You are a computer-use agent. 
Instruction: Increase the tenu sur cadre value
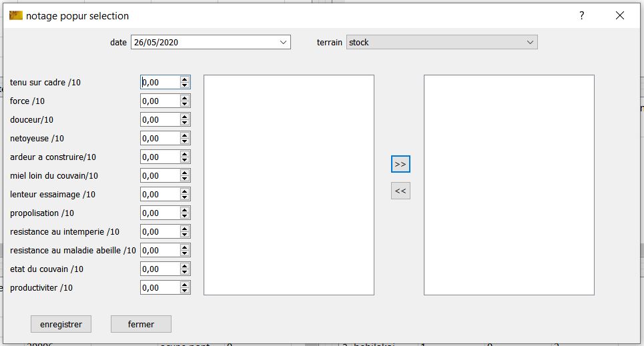pos(185,79)
